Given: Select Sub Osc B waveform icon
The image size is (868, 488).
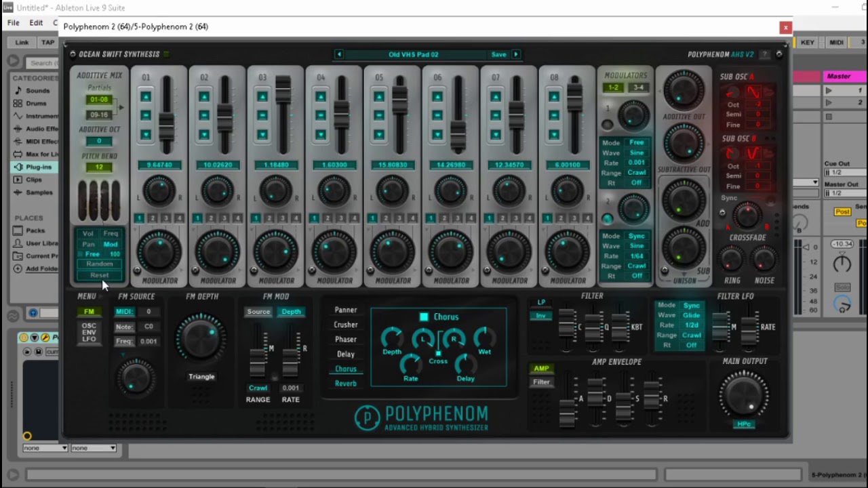Looking at the screenshot, I should (753, 154).
